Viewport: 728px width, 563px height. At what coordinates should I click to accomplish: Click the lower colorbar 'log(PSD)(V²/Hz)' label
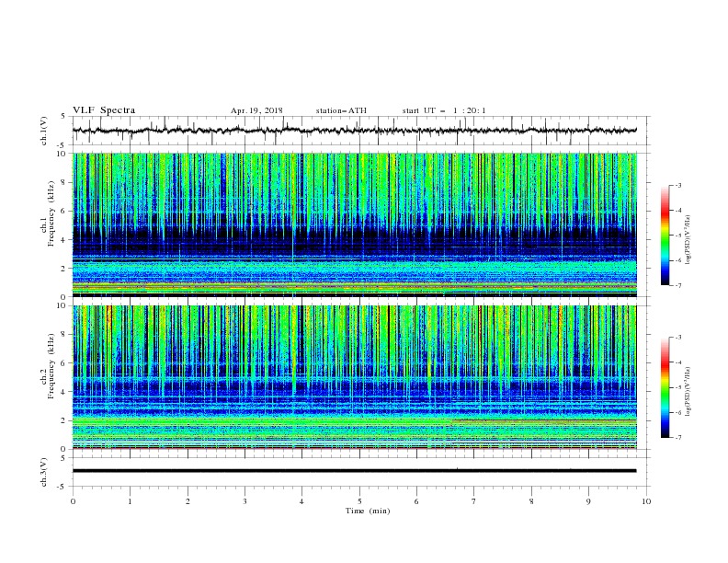tap(688, 391)
